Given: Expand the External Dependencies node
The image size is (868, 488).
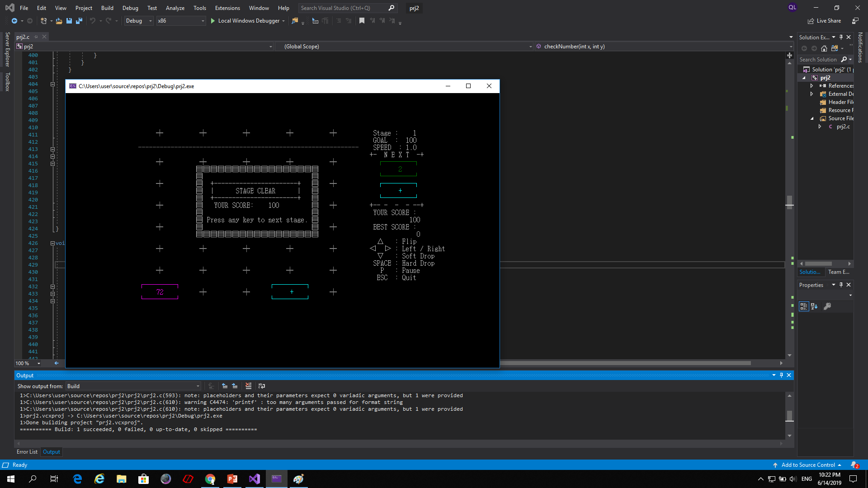Looking at the screenshot, I should point(811,94).
